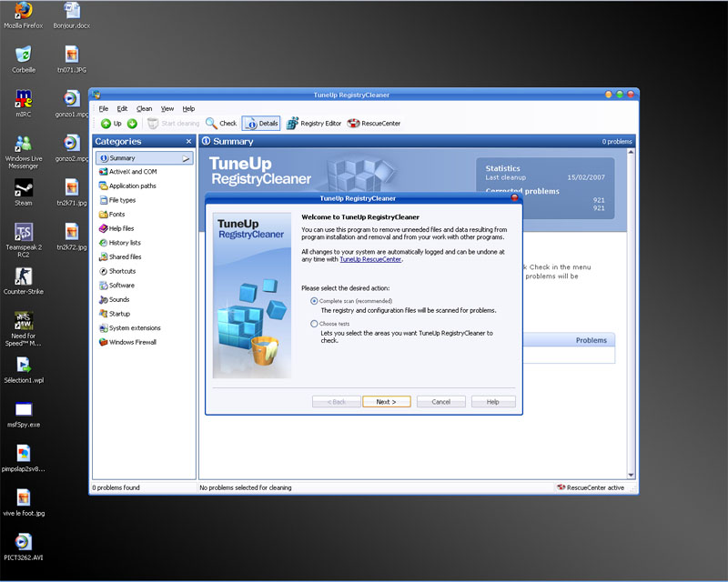The height and width of the screenshot is (582, 728).
Task: Click the mIRC desktop icon
Action: tap(24, 104)
